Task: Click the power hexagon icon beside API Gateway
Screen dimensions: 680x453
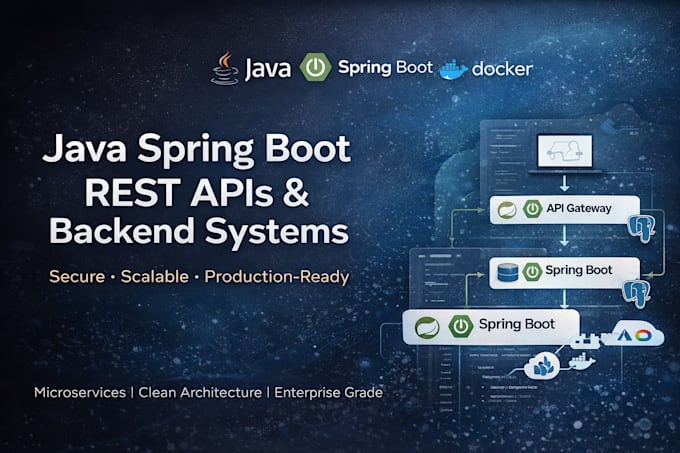Action: pyautogui.click(x=532, y=209)
